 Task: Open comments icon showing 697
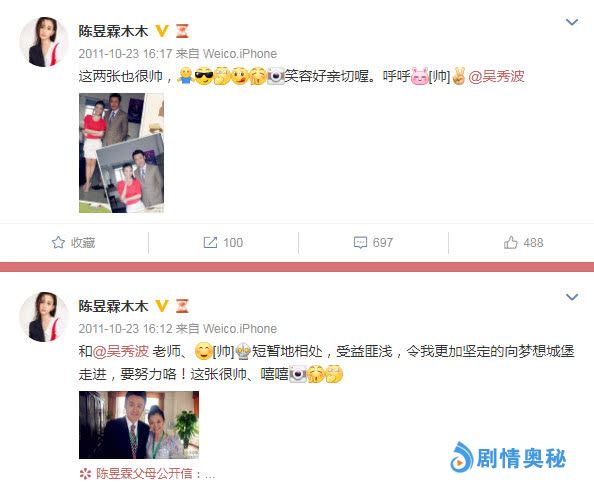(360, 242)
